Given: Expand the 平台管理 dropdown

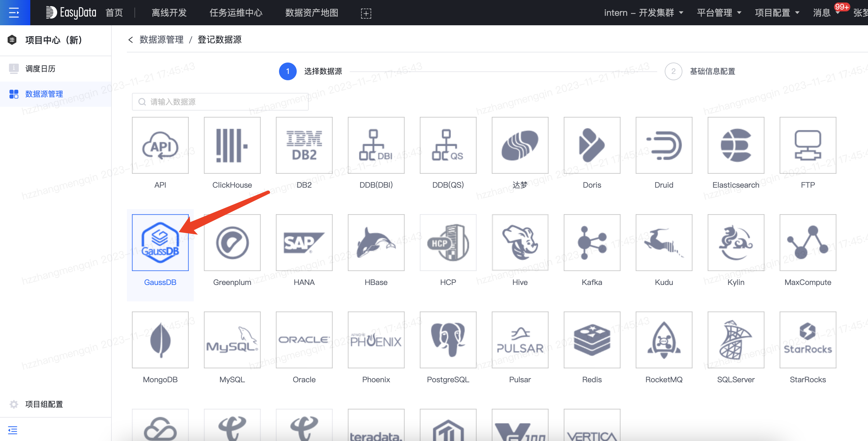Looking at the screenshot, I should tap(719, 13).
